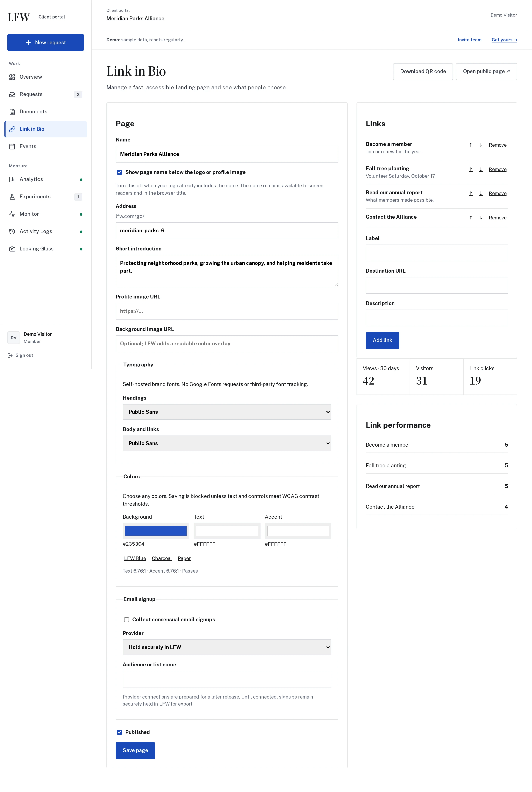Expand the email Provider dropdown

[x=227, y=647]
